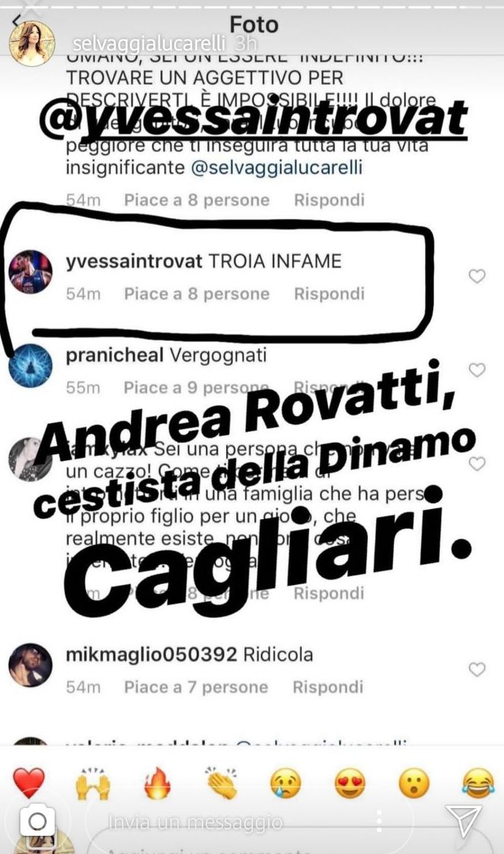The image size is (504, 854).
Task: Tap the paper plane share icon
Action: pos(464,820)
